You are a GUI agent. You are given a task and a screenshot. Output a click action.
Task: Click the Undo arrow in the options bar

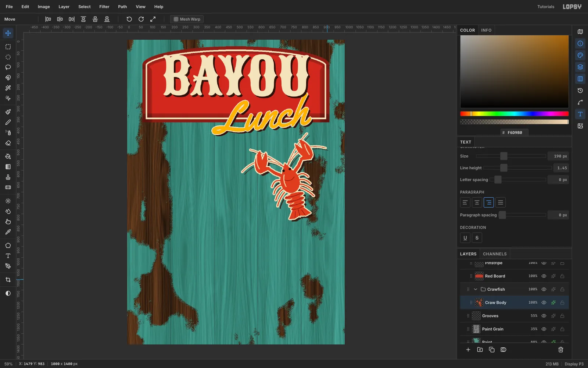pos(129,19)
